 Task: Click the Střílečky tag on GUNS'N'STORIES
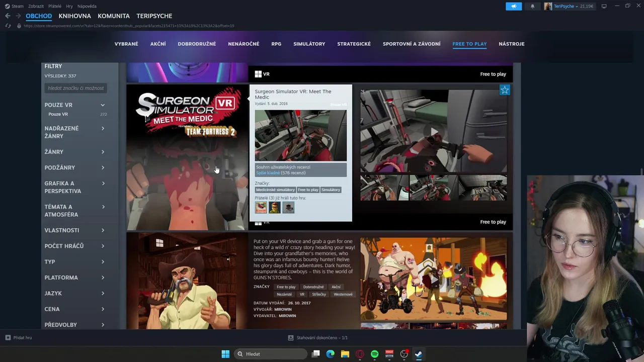319,294
